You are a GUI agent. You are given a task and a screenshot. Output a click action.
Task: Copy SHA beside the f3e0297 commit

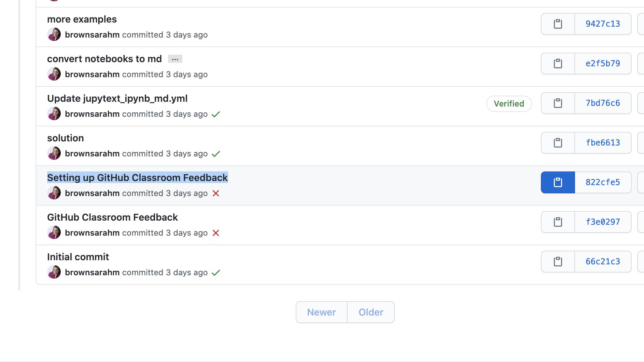click(x=557, y=222)
